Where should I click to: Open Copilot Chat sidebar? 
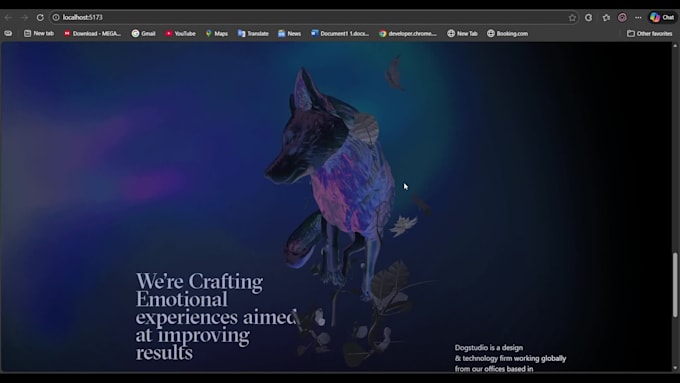pyautogui.click(x=662, y=17)
